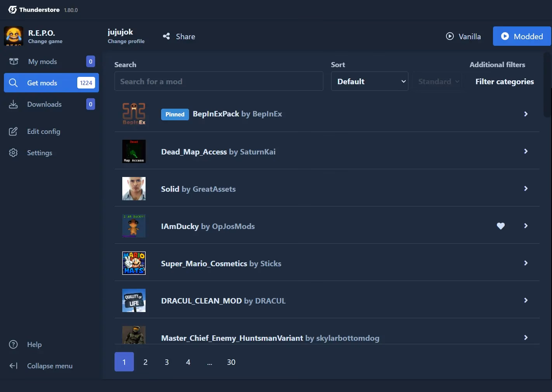Go to page 3 of mods
The image size is (552, 392).
(x=167, y=362)
